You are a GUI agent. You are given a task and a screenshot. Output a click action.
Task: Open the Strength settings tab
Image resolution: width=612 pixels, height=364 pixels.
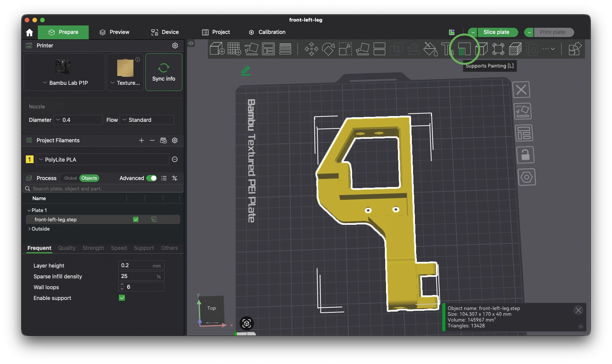pyautogui.click(x=93, y=248)
